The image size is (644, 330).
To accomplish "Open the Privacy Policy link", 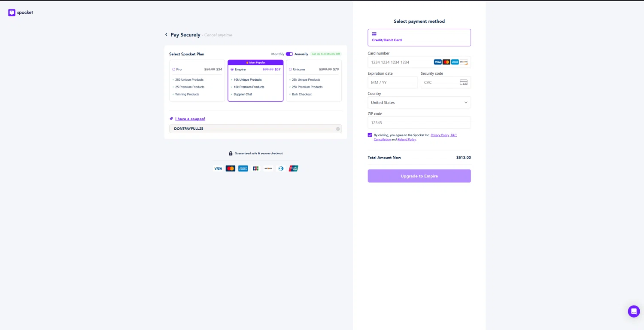I will 440,135.
